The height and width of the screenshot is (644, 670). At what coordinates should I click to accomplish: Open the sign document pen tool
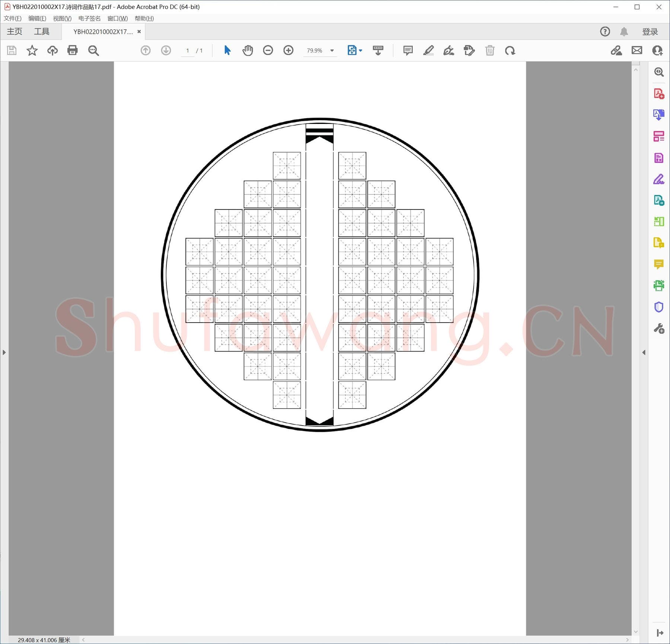pos(449,50)
